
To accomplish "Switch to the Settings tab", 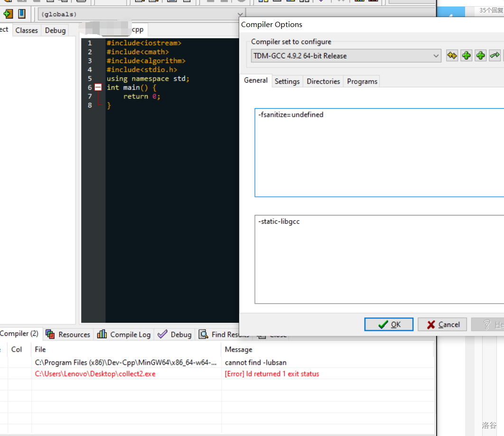I will (x=287, y=81).
